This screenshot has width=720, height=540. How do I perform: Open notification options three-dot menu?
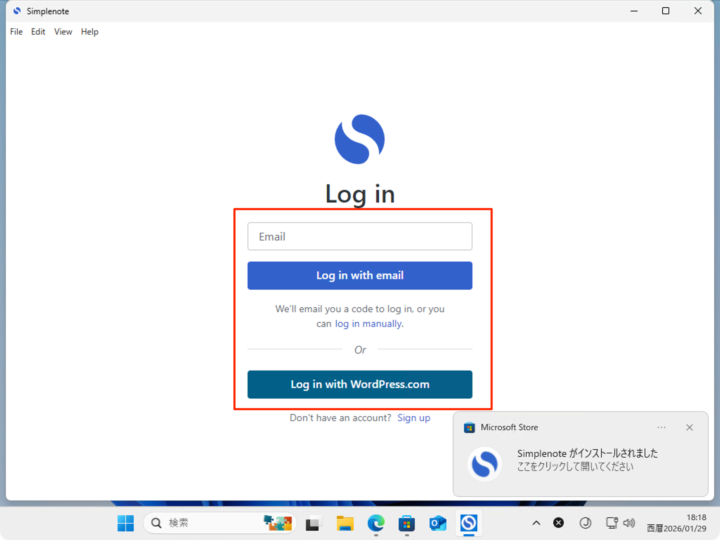coord(661,427)
